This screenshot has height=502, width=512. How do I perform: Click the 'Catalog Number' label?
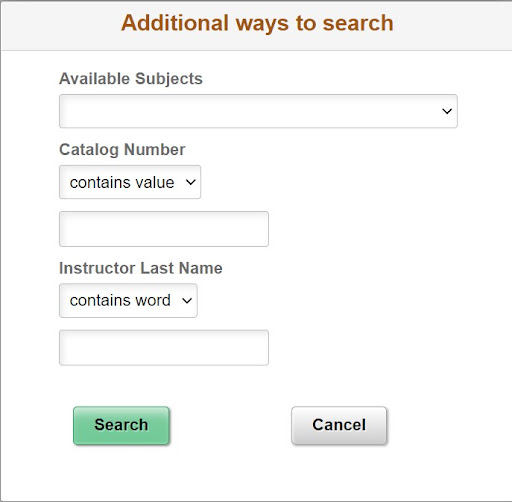[122, 150]
